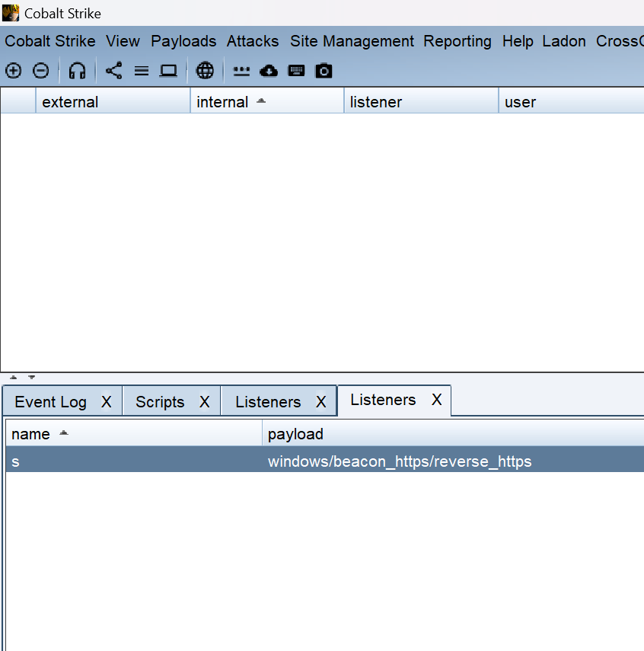Show the pivot graph view icon
This screenshot has height=651, width=644.
click(113, 71)
